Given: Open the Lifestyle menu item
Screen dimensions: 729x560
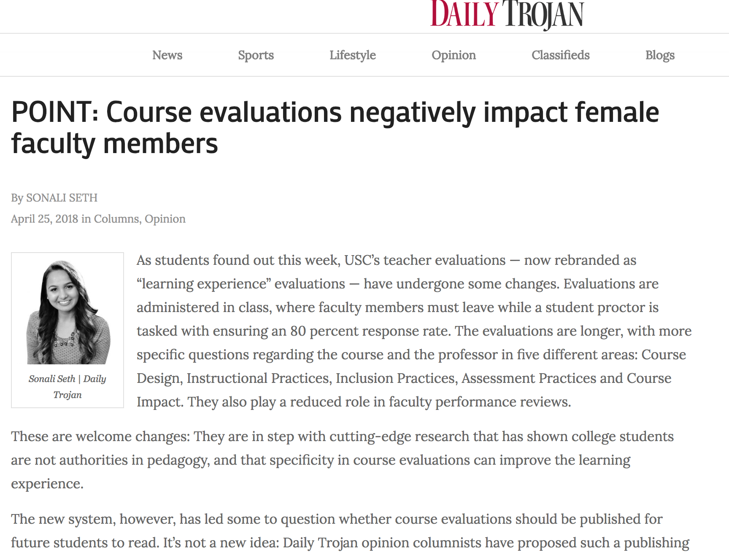Looking at the screenshot, I should tap(353, 55).
